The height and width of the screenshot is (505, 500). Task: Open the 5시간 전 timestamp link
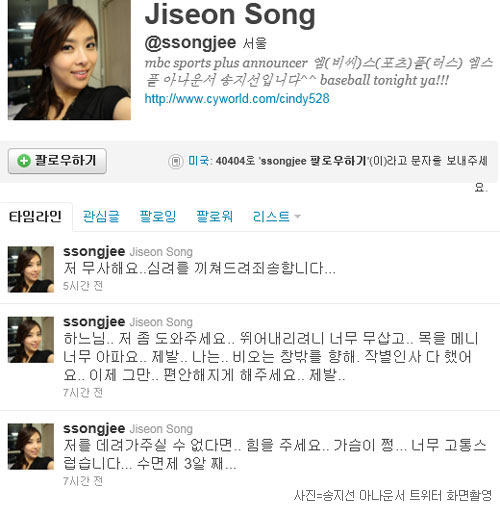coord(83,286)
